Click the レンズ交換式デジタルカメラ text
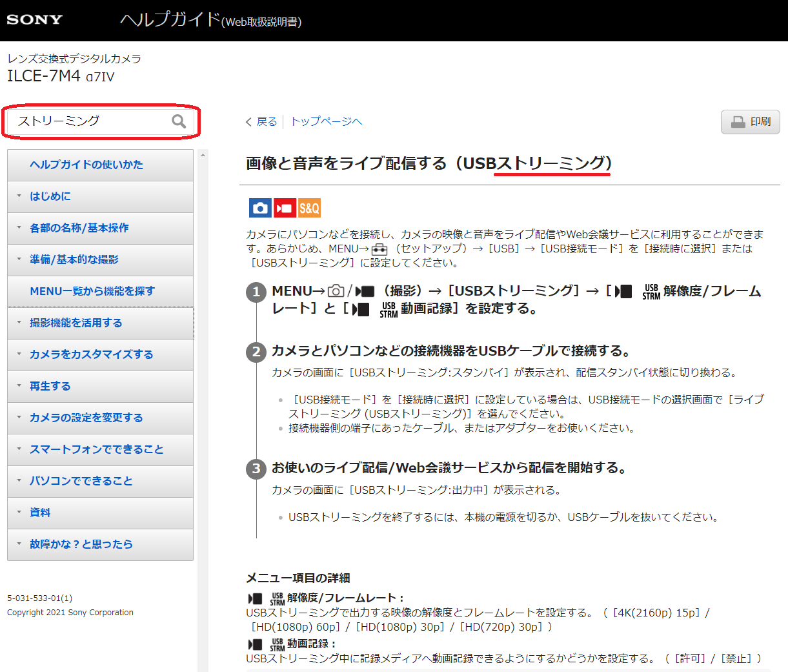Viewport: 788px width, 672px height. (74, 59)
